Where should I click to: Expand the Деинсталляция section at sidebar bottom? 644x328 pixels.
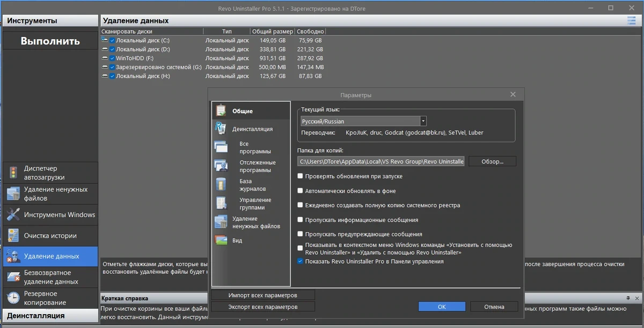click(x=50, y=316)
